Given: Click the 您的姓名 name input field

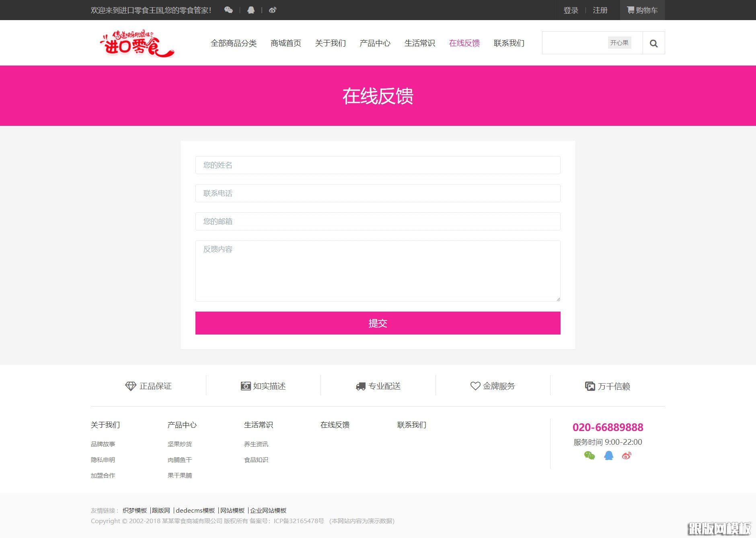Looking at the screenshot, I should [378, 165].
